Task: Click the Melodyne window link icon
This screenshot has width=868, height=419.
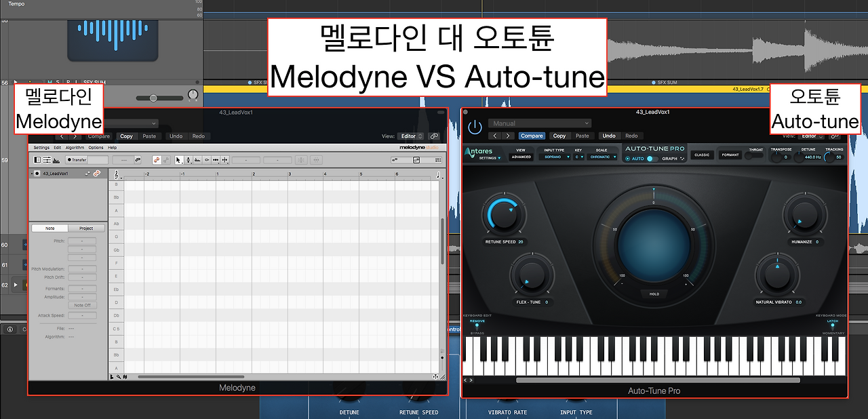Action: pyautogui.click(x=434, y=136)
